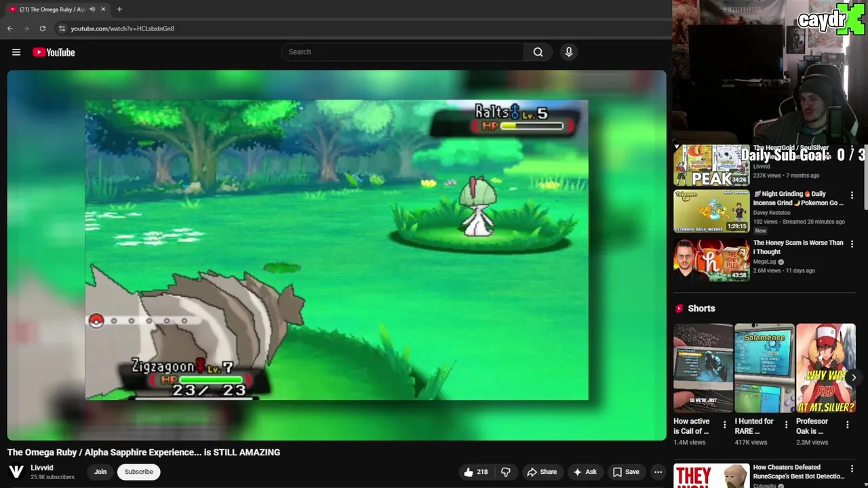The image size is (868, 488).
Task: Open MegaLag channel name
Action: point(766,262)
